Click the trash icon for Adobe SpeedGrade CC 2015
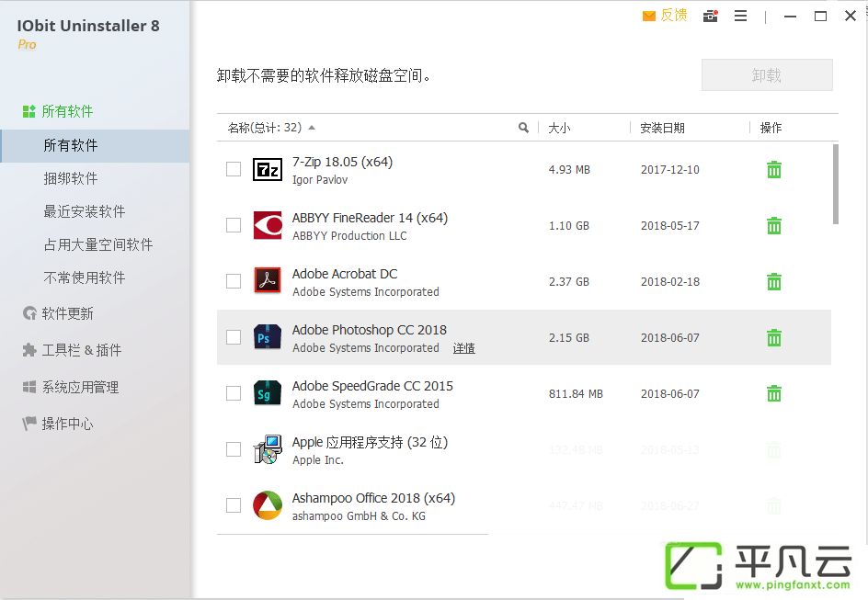 774,394
